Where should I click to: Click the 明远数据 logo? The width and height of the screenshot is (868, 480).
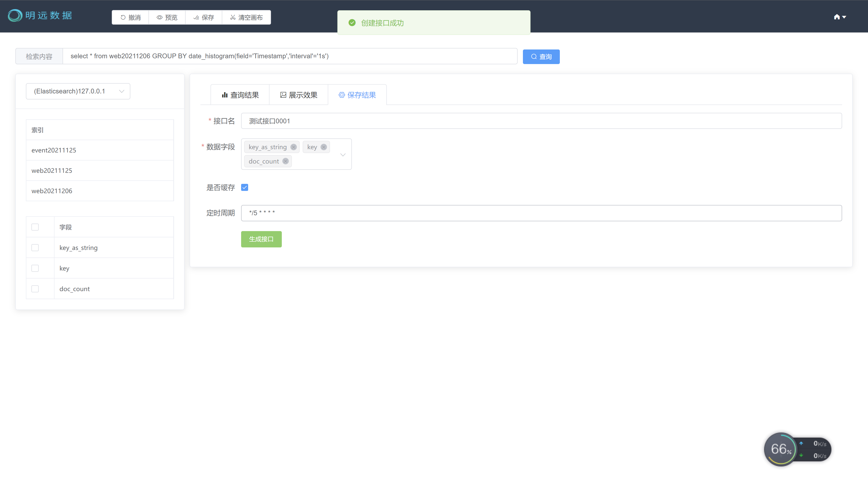coord(40,16)
